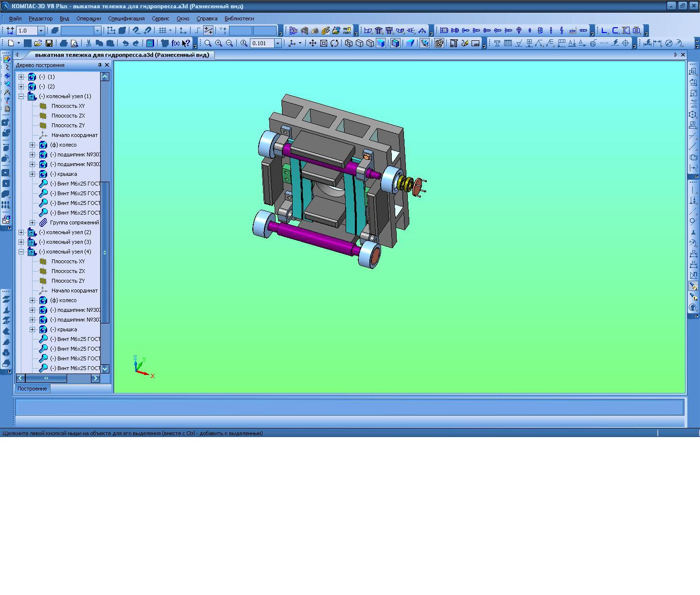Image resolution: width=700 pixels, height=595 pixels.
Task: Toggle wireframe display mode
Action: [x=349, y=43]
